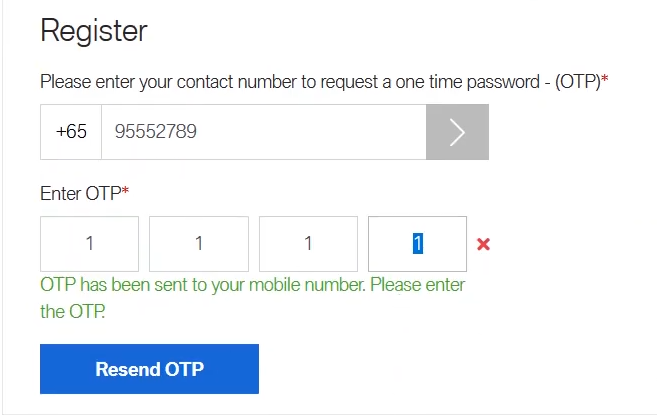
Task: Click the white chevron inside gray button
Action: click(x=457, y=132)
